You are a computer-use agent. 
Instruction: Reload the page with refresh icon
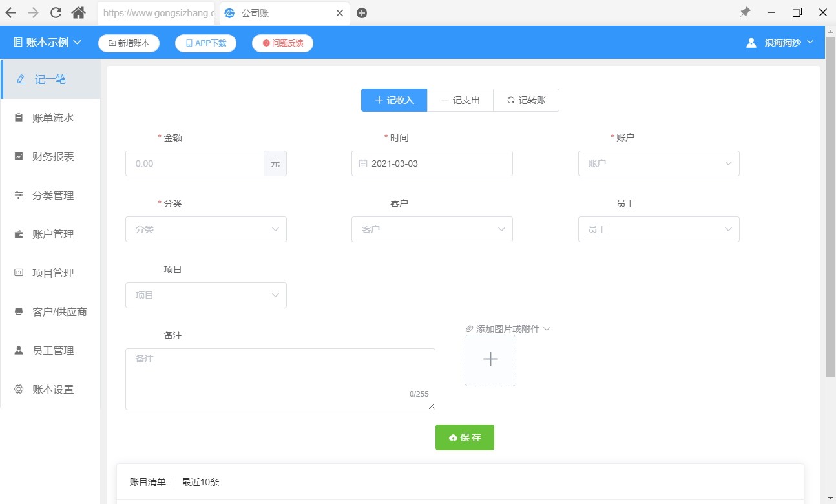click(56, 12)
